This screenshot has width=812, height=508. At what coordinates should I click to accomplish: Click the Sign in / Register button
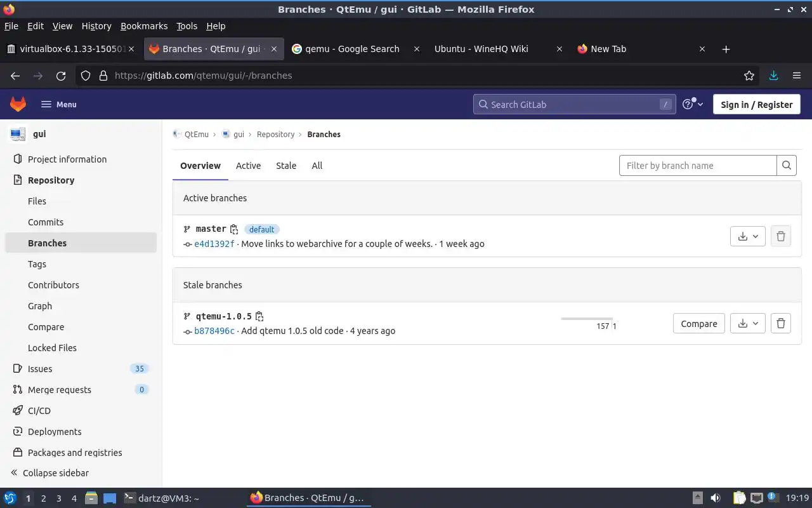[757, 105]
